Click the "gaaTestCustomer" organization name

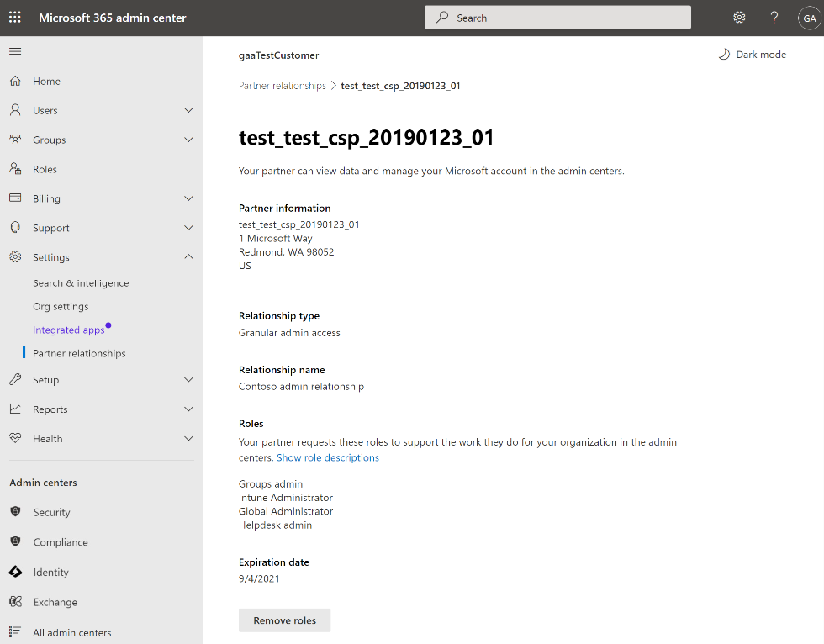point(278,55)
